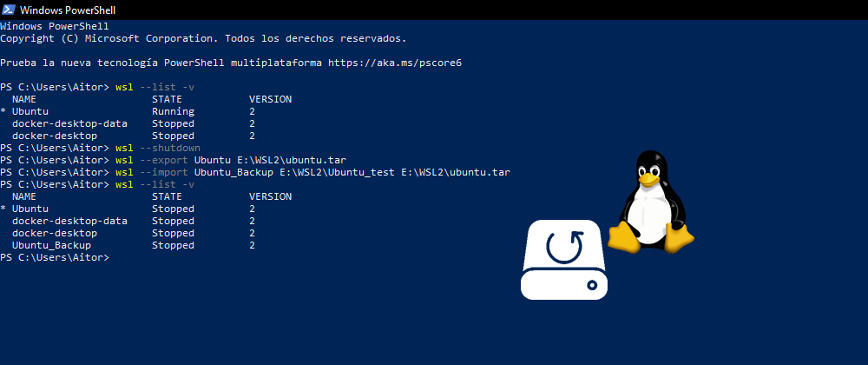
Task: Open the aka.ms/pscore6 link
Action: [x=402, y=63]
